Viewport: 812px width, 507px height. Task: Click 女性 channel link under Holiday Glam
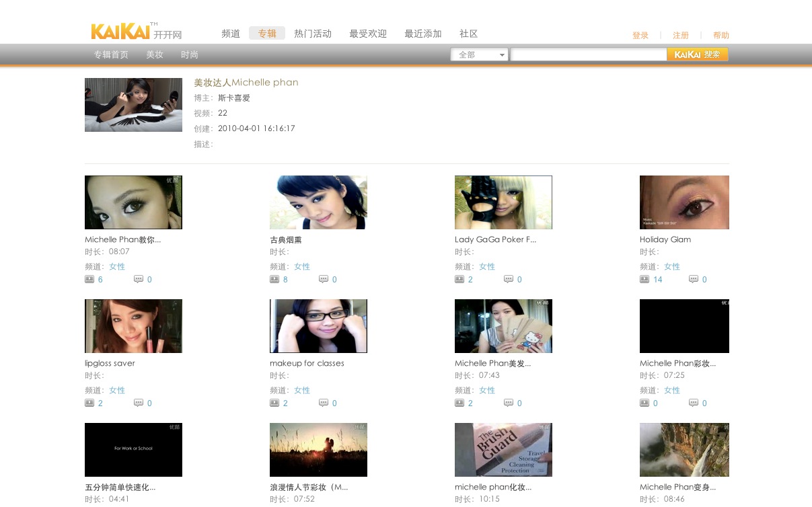672,266
